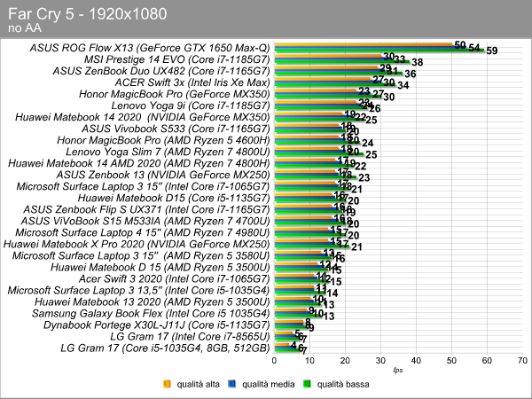
Task: Click the blue qualità media legend swatch
Action: click(x=232, y=384)
